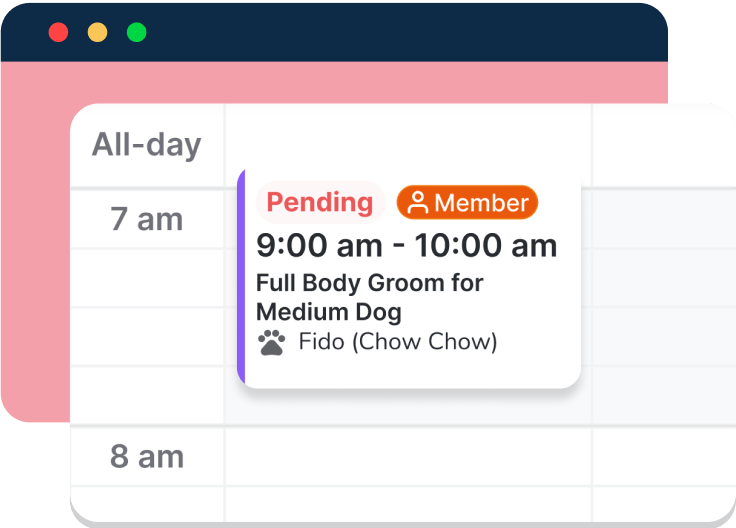The image size is (736, 528).
Task: Select the 9:00 am - 10:00 am time text
Action: click(x=406, y=245)
